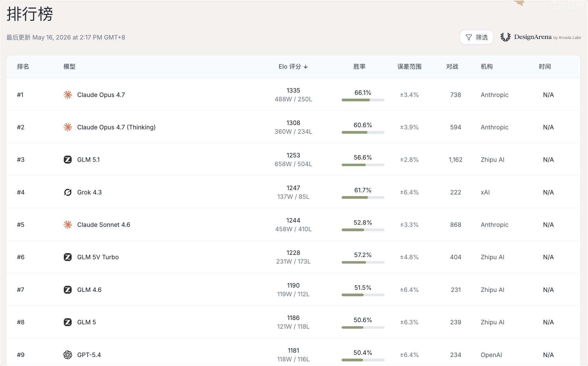Screen dimensions: 588x366
Task: Click the GLM 5.1 Zhipu logo icon
Action: pos(68,160)
